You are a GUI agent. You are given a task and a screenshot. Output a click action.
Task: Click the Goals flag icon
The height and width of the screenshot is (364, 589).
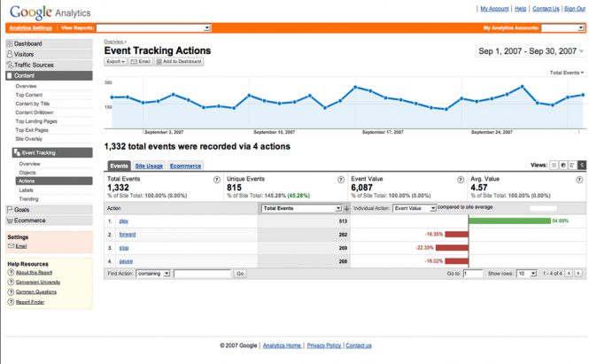tap(10, 210)
